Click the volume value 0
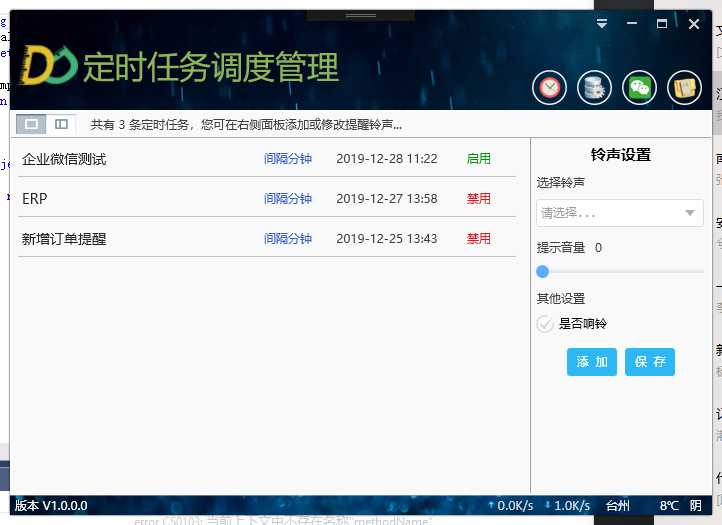This screenshot has width=722, height=525. tap(598, 248)
